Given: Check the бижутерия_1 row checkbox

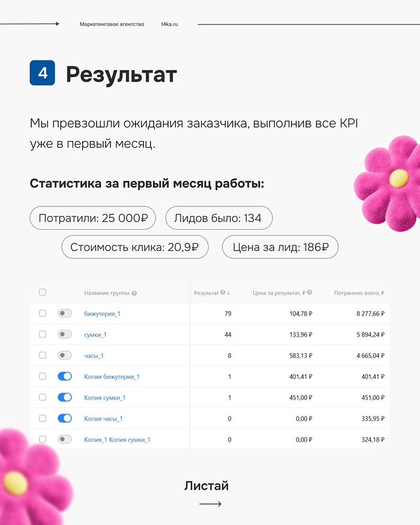Looking at the screenshot, I should pos(43,313).
